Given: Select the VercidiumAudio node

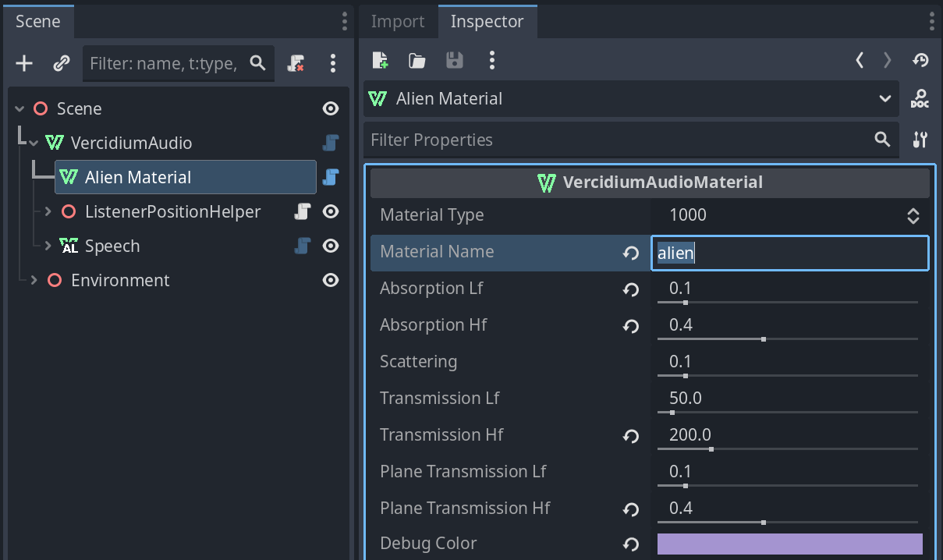Looking at the screenshot, I should (x=131, y=143).
